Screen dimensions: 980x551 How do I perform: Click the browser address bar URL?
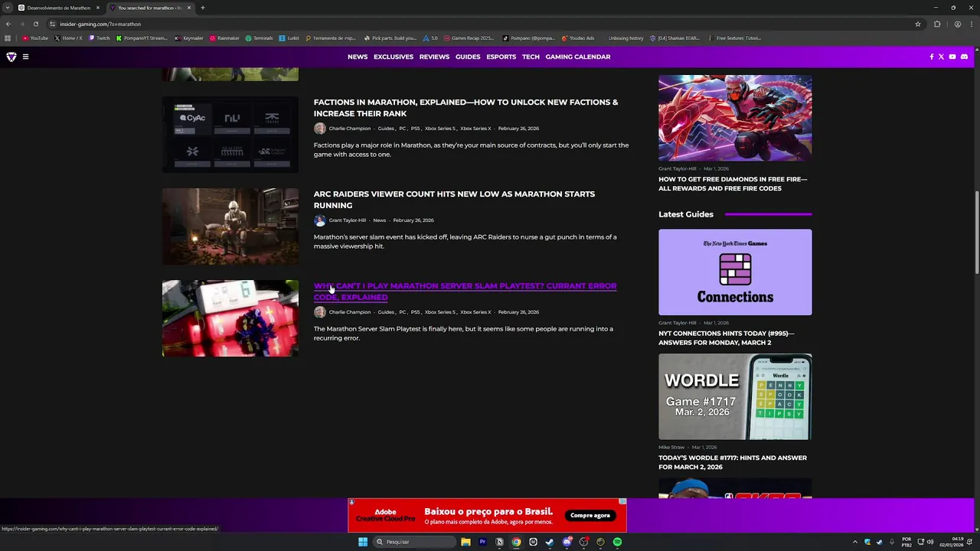point(100,24)
